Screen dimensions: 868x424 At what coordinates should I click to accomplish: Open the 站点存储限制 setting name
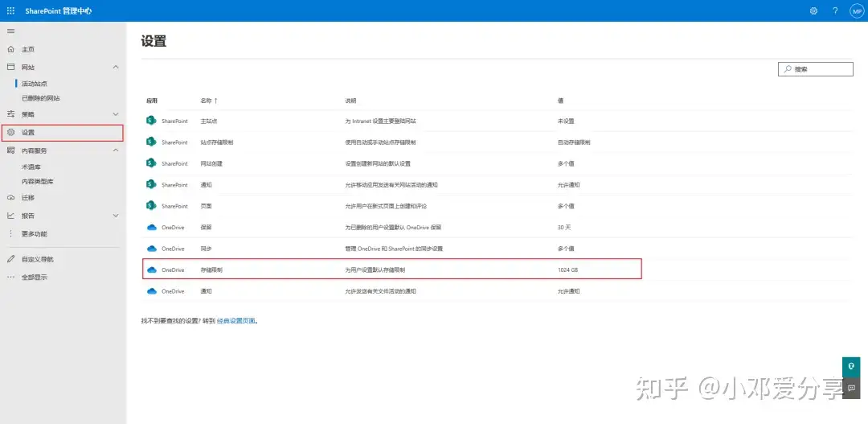[216, 142]
